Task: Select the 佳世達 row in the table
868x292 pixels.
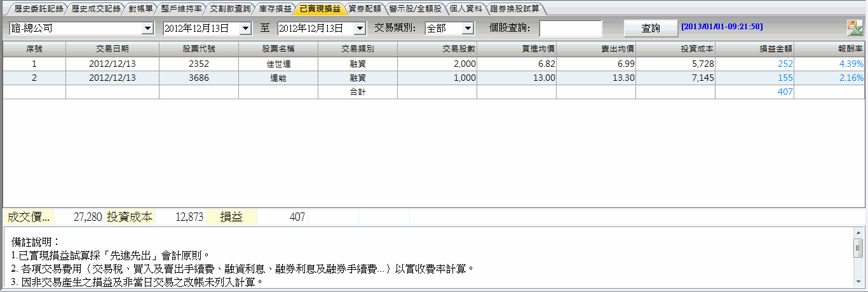Action: coord(278,64)
